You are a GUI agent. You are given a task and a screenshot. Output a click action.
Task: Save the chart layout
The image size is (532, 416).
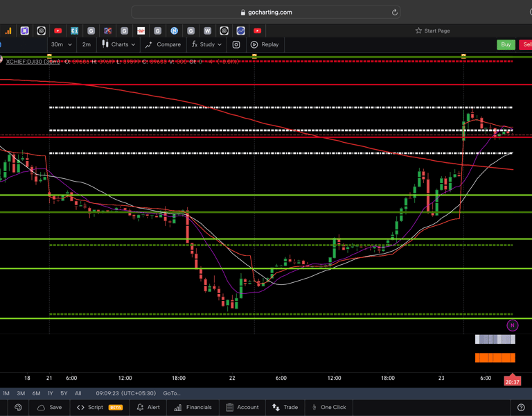50,407
